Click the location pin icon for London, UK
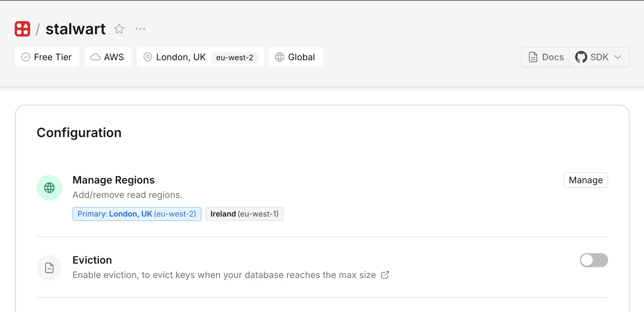Image resolution: width=644 pixels, height=312 pixels. 148,57
